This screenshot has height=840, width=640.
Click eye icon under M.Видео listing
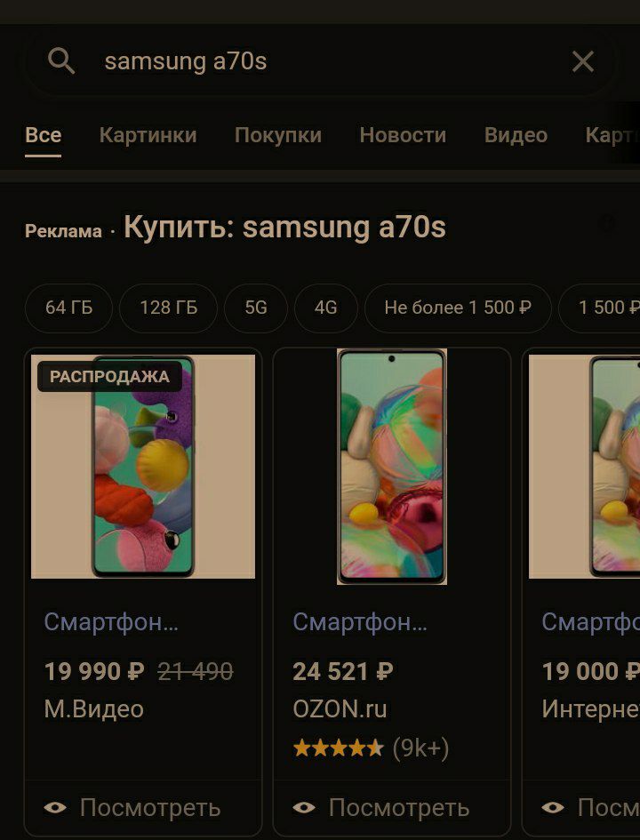click(55, 807)
